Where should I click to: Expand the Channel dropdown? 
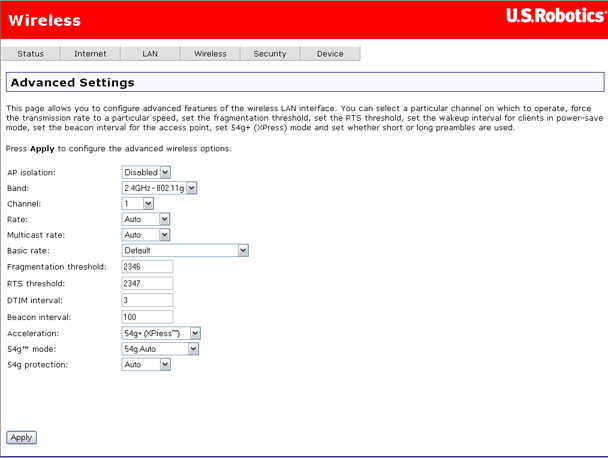click(x=138, y=203)
